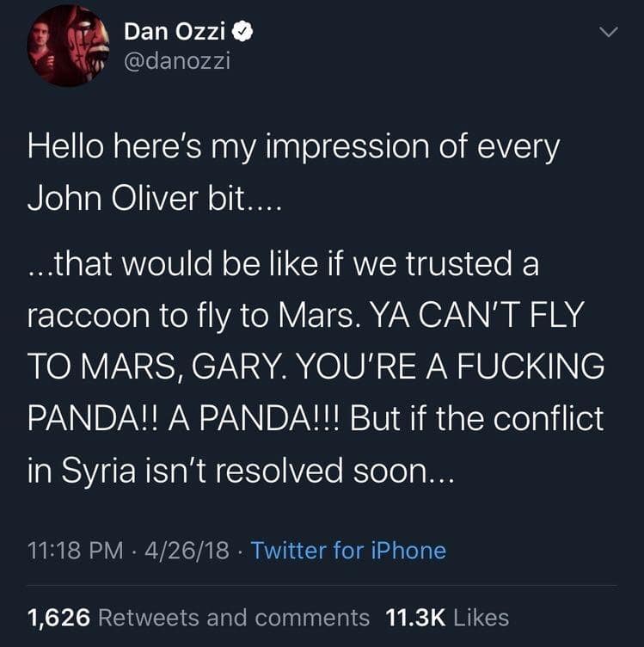The height and width of the screenshot is (647, 644).
Task: Open the Retweets and comments list
Action: [x=235, y=617]
